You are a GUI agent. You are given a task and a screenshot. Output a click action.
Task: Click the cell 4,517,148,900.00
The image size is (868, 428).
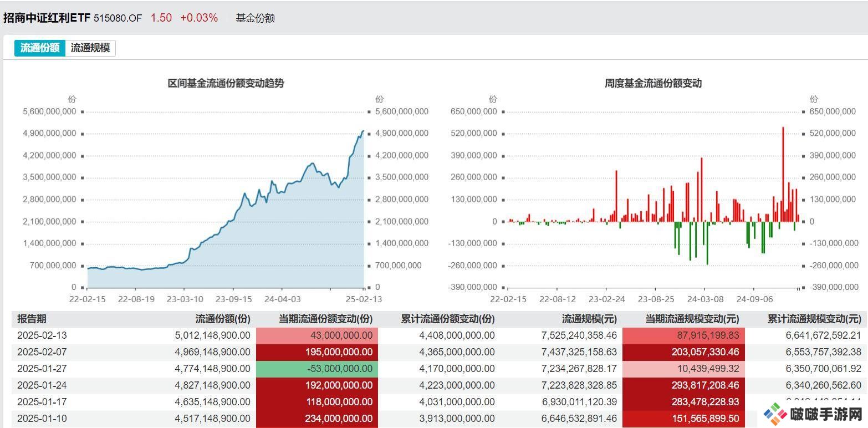pos(212,419)
